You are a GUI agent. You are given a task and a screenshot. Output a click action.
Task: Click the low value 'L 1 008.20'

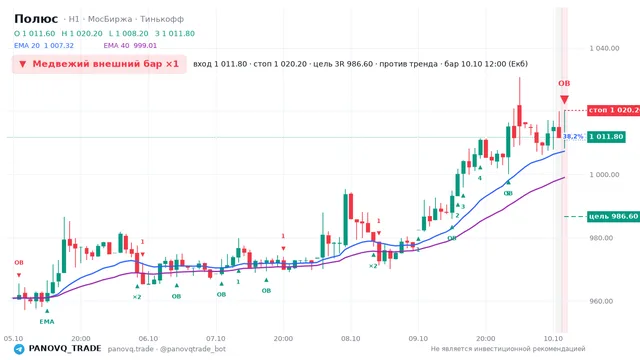tap(129, 33)
